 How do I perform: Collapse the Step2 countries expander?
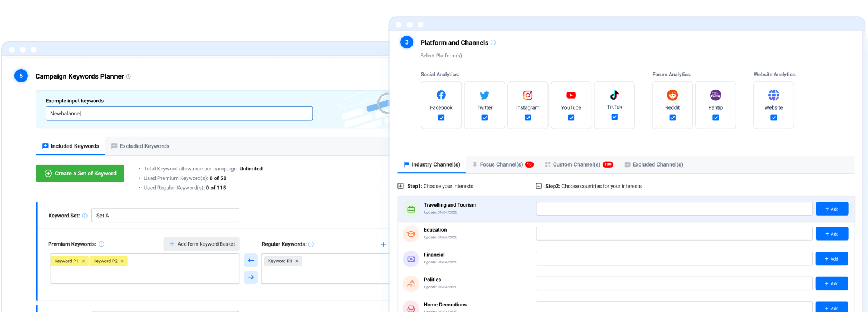[539, 186]
